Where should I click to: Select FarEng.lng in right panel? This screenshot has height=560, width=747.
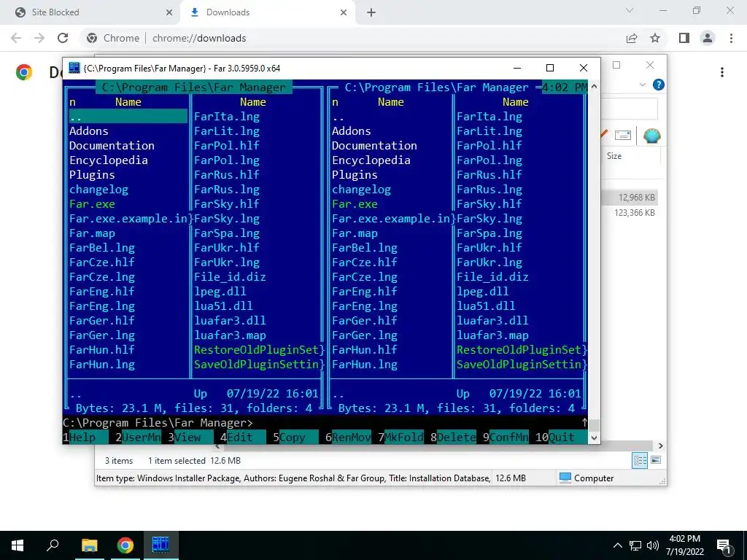click(365, 306)
